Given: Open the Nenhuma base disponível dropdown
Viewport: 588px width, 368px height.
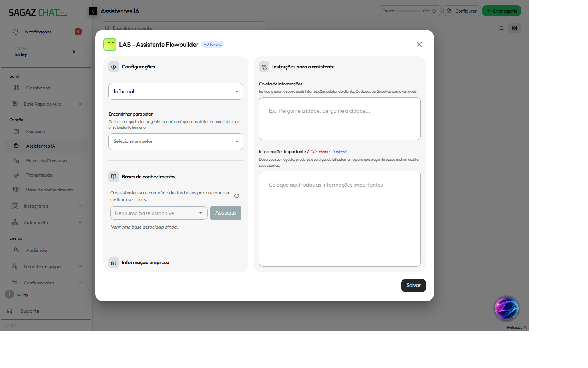Looking at the screenshot, I should coord(159,213).
